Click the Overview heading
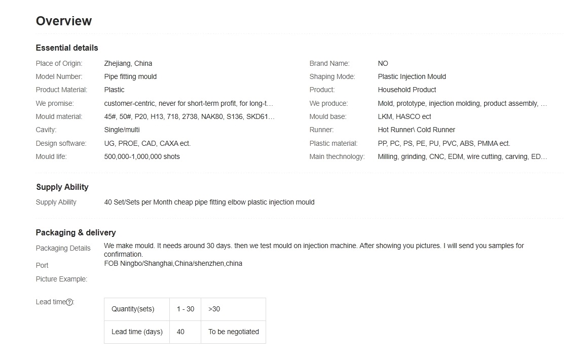Image resolution: width=588 pixels, height=364 pixels. tap(64, 21)
